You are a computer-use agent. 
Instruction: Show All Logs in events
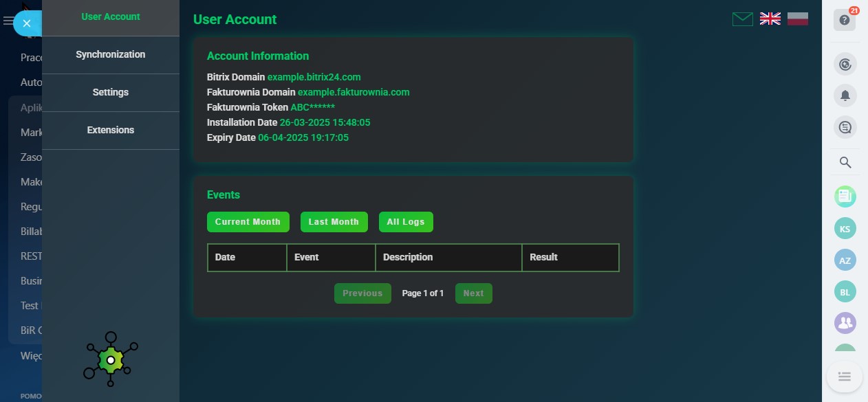point(406,222)
